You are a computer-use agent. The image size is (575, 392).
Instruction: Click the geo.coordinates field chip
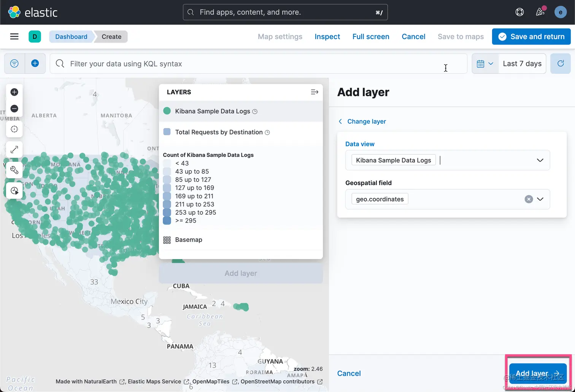click(x=380, y=199)
